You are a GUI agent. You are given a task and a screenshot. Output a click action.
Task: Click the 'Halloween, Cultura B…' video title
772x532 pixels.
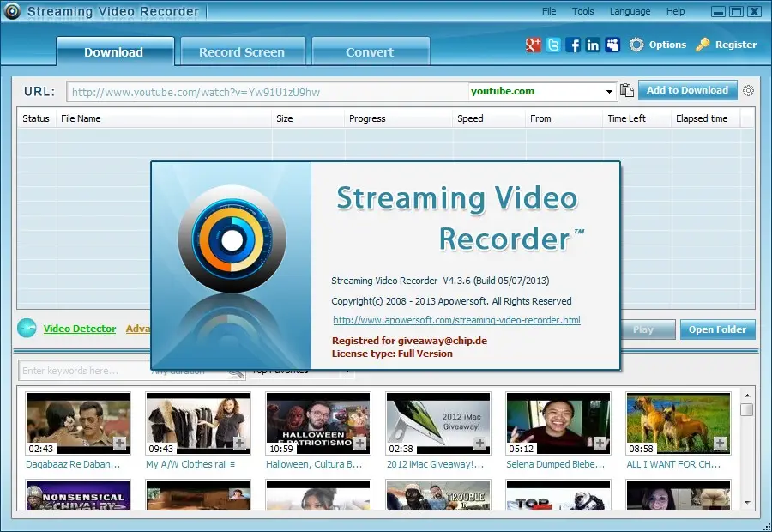(x=314, y=464)
